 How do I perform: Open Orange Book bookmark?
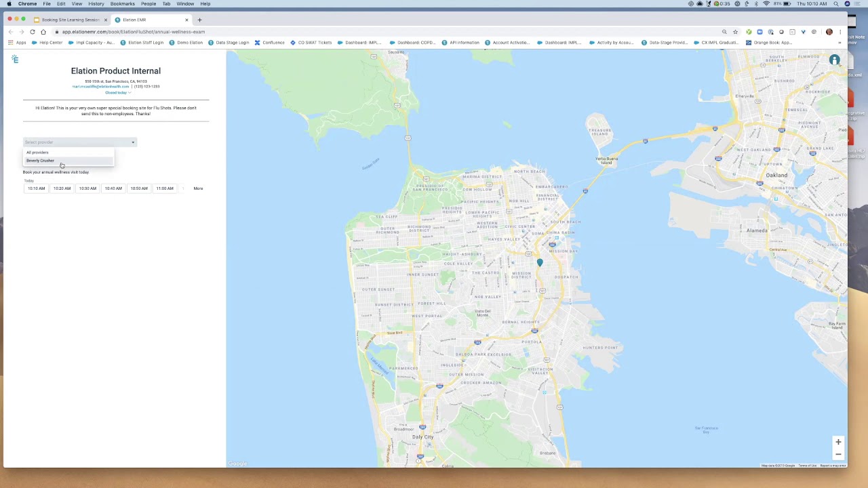coord(768,43)
